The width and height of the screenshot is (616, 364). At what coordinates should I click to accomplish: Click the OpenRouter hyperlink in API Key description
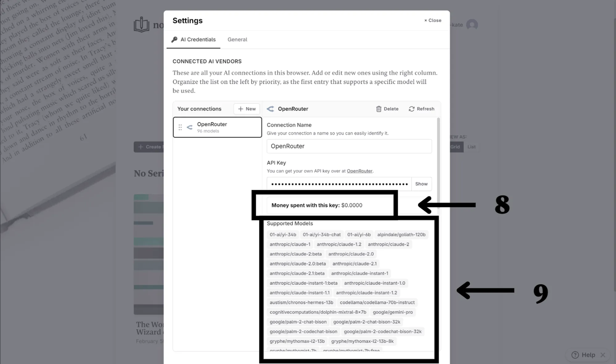pos(359,171)
